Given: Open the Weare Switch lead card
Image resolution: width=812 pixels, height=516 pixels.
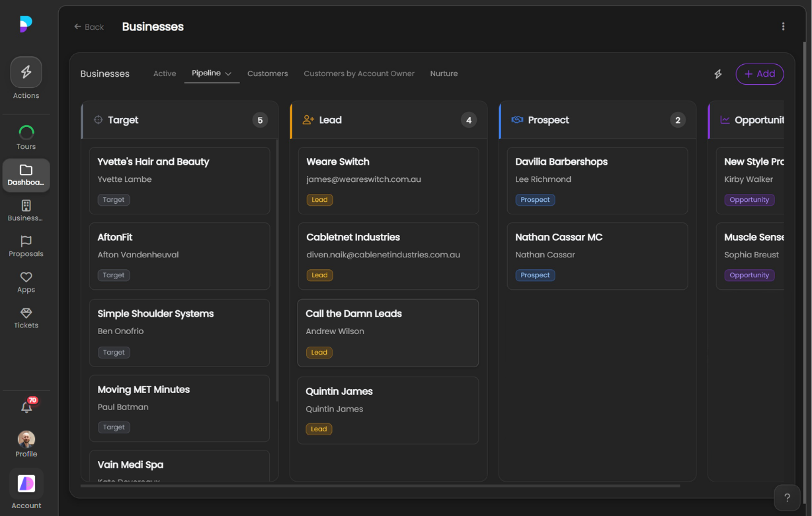Looking at the screenshot, I should point(388,181).
